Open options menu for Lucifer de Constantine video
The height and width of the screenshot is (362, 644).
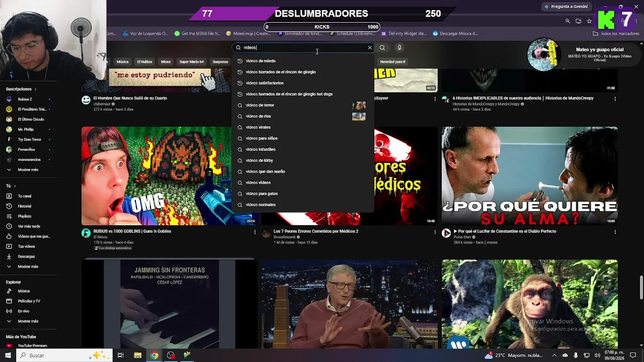[x=615, y=232]
